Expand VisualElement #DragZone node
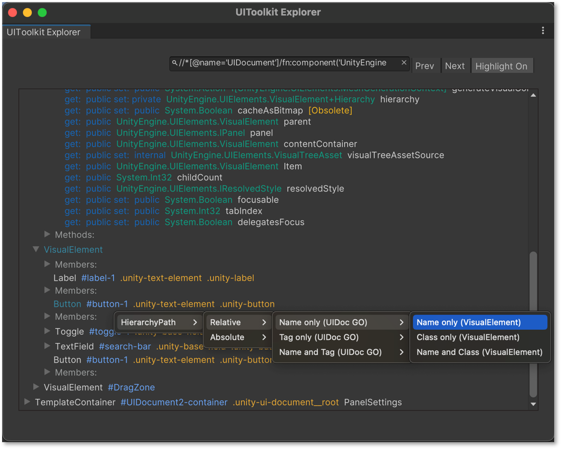Image resolution: width=561 pixels, height=449 pixels. 36,387
